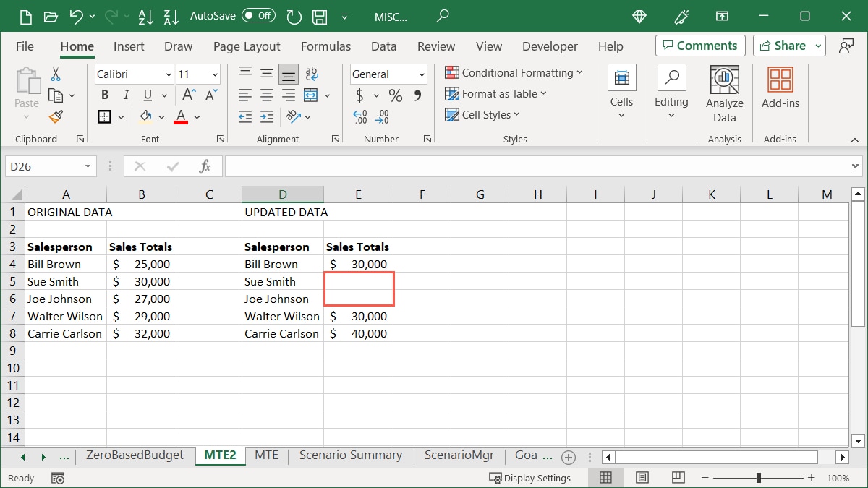868x488 pixels.
Task: Click the Increase Decimal icon
Action: pos(359,116)
